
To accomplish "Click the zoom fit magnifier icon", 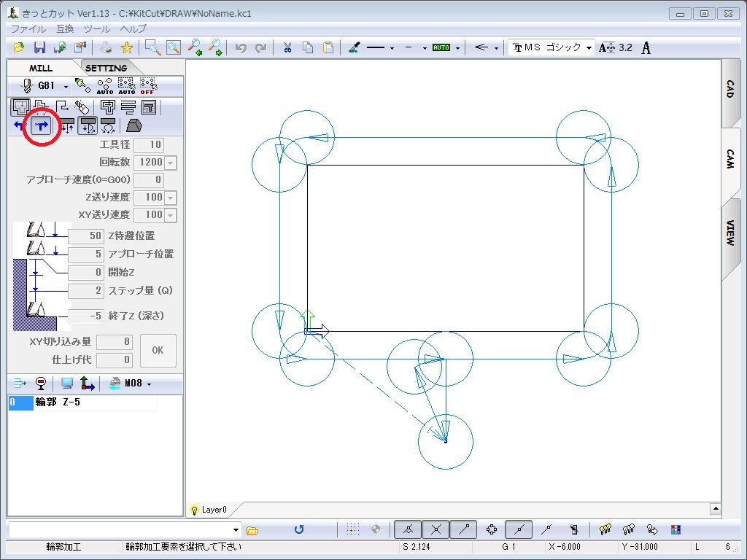I will [174, 47].
